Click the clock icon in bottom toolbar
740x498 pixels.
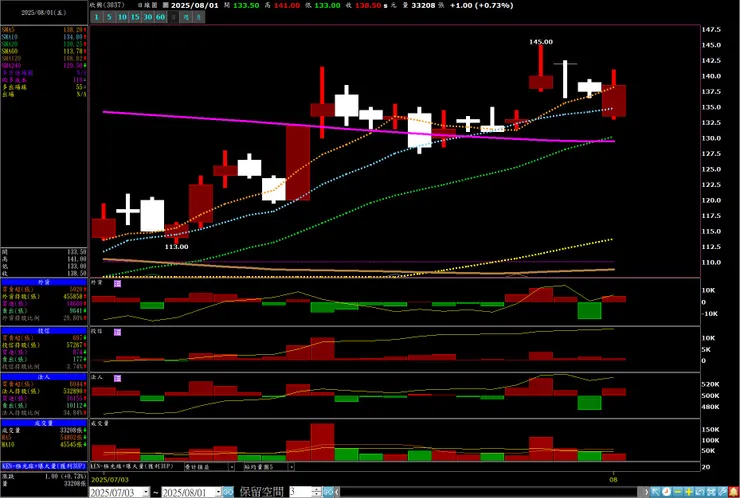click(x=666, y=492)
